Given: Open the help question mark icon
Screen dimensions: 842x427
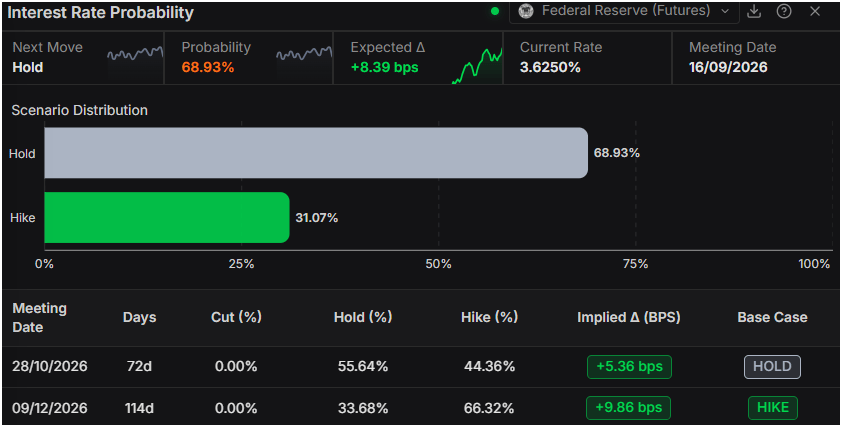Looking at the screenshot, I should 784,11.
